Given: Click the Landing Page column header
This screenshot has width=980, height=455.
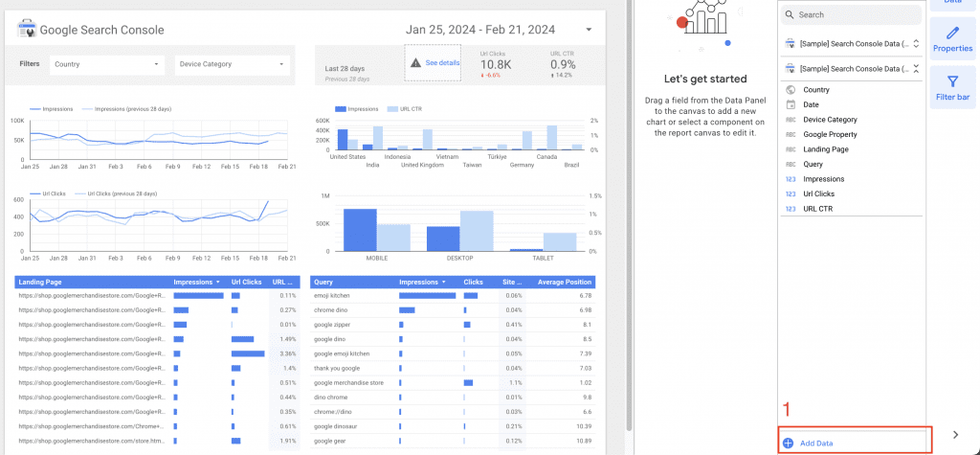Looking at the screenshot, I should [40, 283].
